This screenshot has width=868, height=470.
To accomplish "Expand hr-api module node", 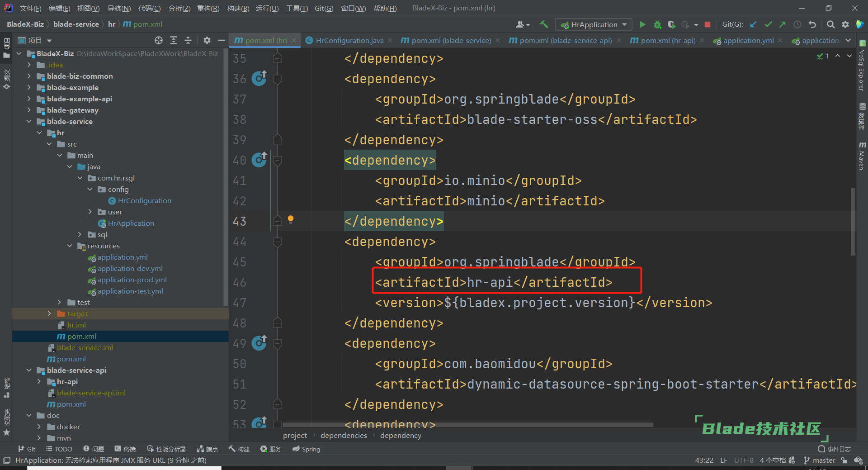I will click(39, 381).
